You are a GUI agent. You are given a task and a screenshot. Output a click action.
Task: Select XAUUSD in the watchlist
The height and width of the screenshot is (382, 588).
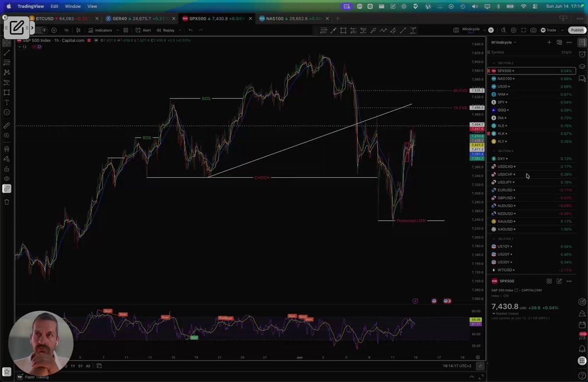coord(531,221)
